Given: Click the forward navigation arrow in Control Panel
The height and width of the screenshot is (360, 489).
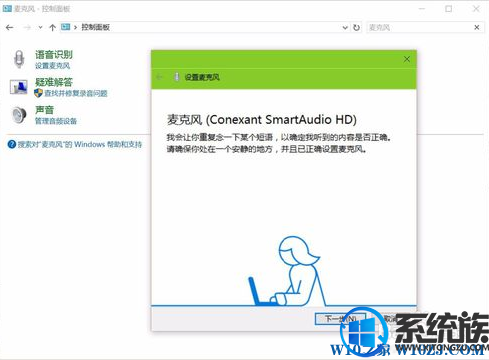Looking at the screenshot, I should [27, 27].
